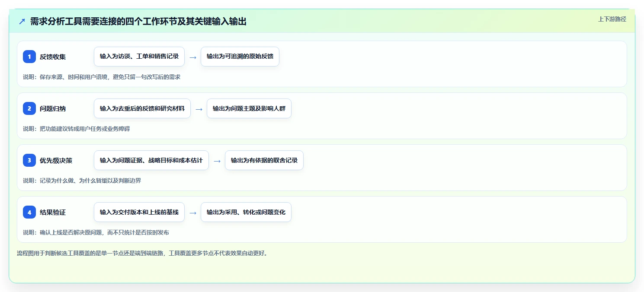Image resolution: width=644 pixels, height=292 pixels.
Task: Click the heading 需求分析工具需要连接的四个工作环节
Action: pyautogui.click(x=138, y=22)
